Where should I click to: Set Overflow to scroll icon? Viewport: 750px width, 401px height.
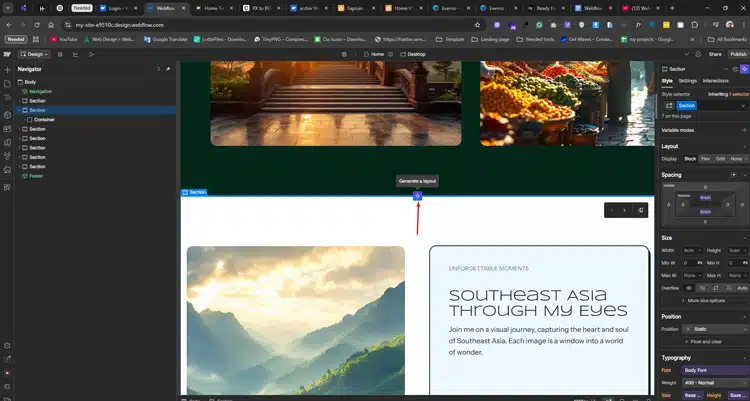click(716, 288)
